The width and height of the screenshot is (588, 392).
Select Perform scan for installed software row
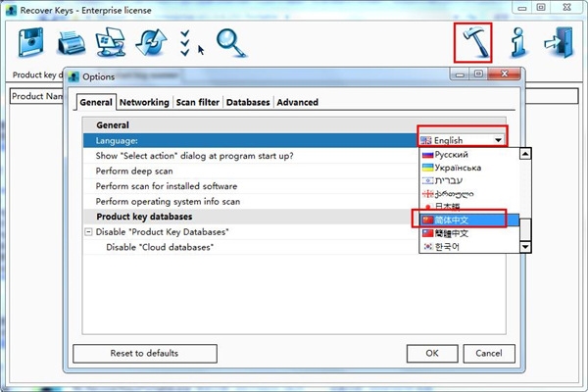(x=250, y=186)
